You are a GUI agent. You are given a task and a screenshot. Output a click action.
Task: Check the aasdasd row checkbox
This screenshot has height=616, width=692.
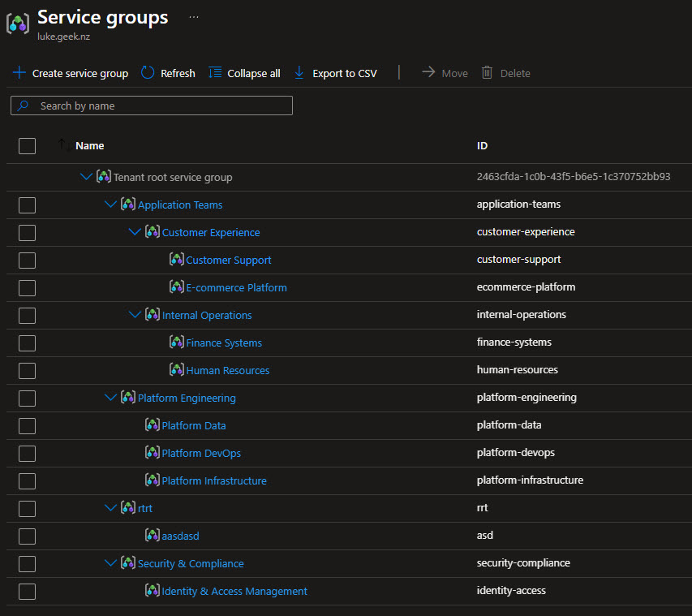[27, 536]
